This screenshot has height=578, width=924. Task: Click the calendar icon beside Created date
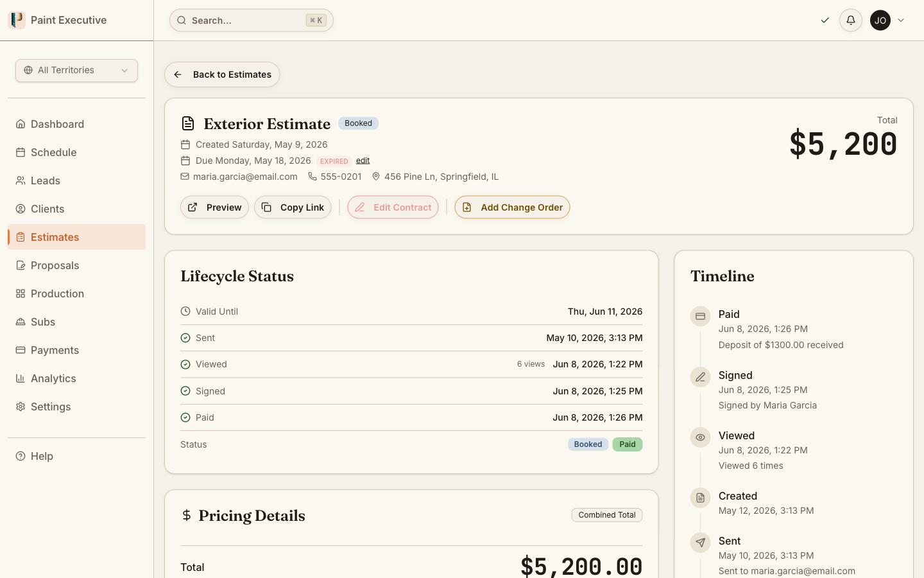(x=185, y=144)
